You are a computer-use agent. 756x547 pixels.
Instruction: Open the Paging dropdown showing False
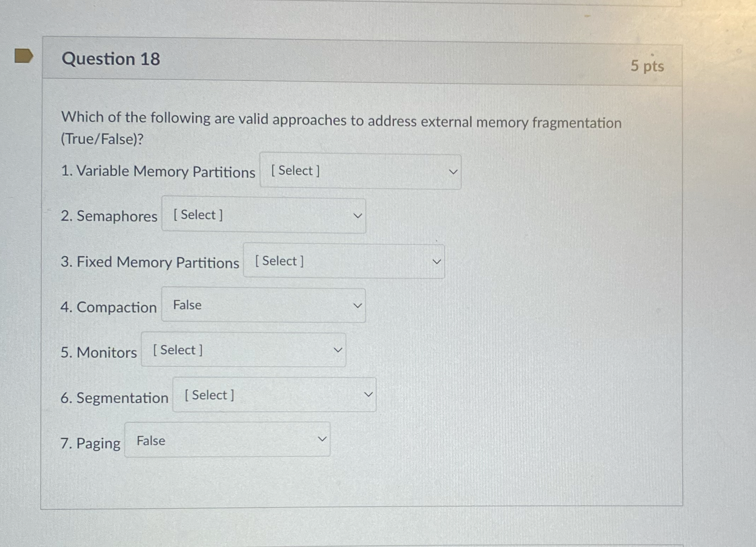click(227, 440)
